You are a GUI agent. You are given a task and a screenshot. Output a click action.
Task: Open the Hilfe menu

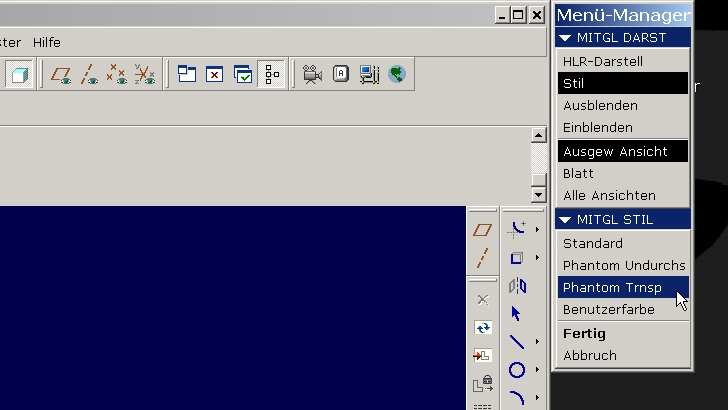46,42
